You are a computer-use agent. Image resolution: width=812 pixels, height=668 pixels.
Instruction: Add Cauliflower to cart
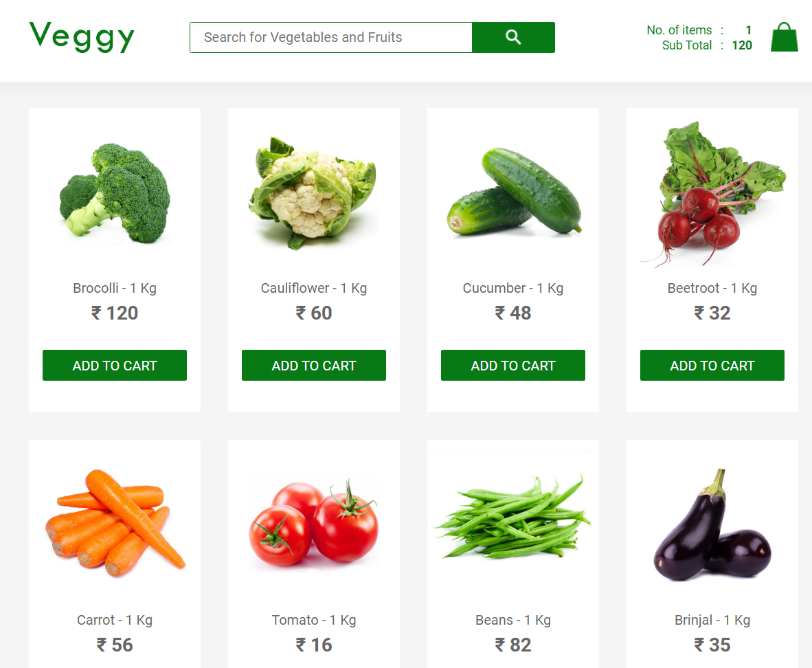[x=314, y=366]
